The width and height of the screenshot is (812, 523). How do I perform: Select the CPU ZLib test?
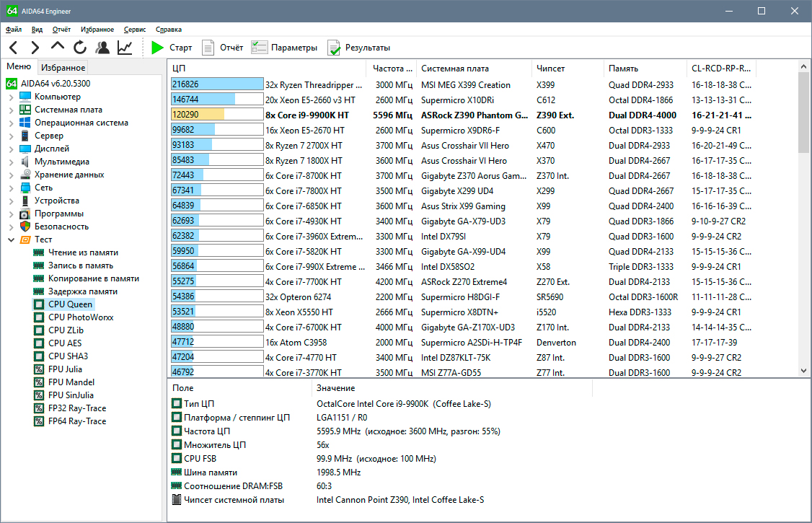(58, 330)
